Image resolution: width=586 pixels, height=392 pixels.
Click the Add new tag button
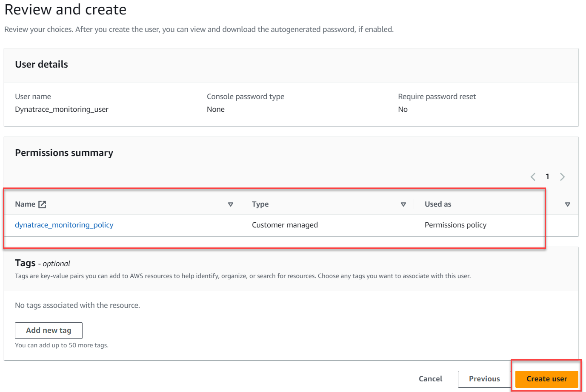click(49, 330)
